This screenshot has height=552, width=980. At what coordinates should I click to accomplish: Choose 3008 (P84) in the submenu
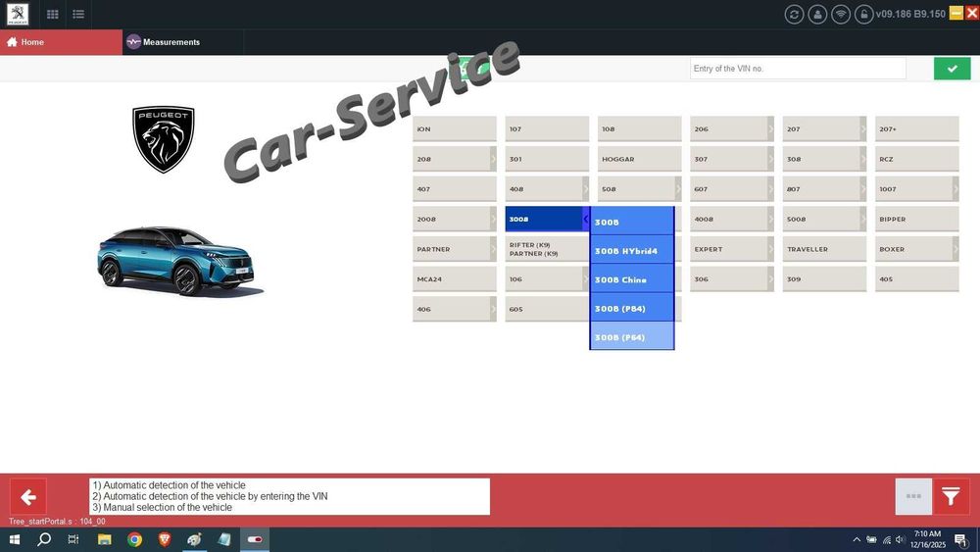coord(632,308)
